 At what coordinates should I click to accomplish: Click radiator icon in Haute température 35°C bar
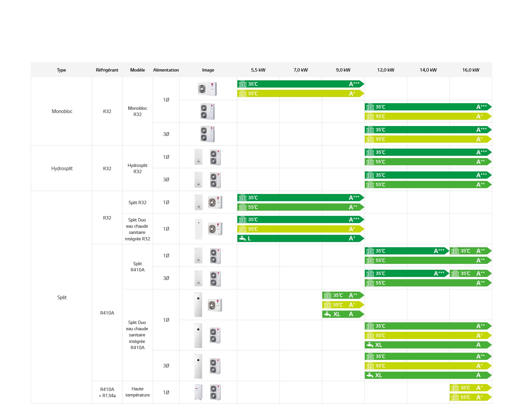pos(455,388)
